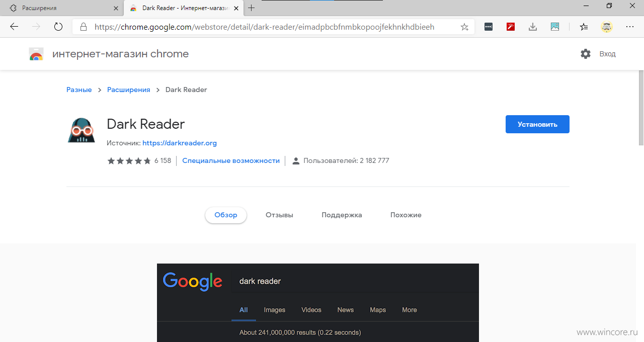Open browser settings three-dots menu
Screen dimensions: 644x342
pos(630,27)
